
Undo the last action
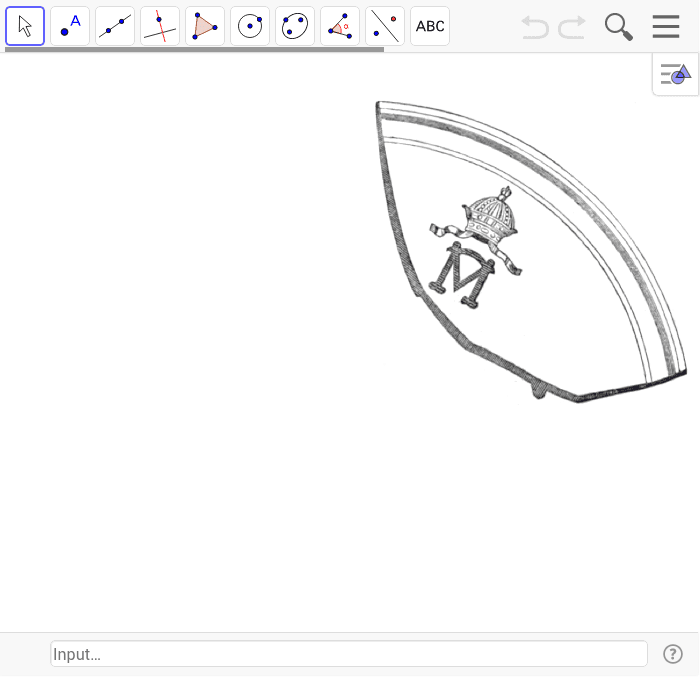point(535,27)
